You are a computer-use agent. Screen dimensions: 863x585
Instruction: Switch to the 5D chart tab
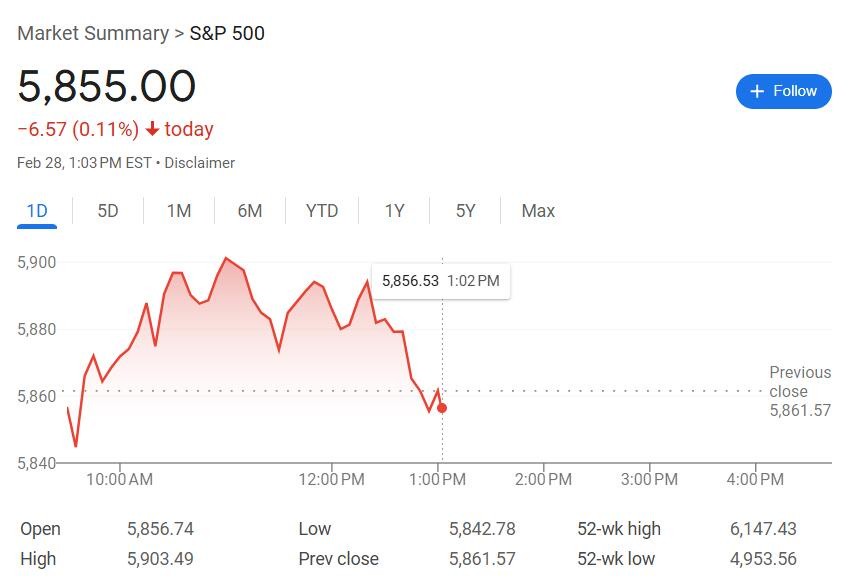(x=108, y=211)
